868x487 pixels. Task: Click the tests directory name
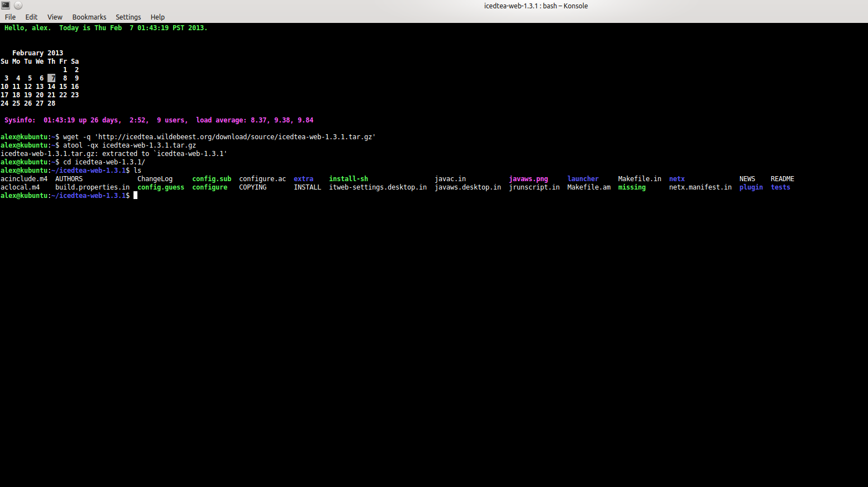coord(780,187)
